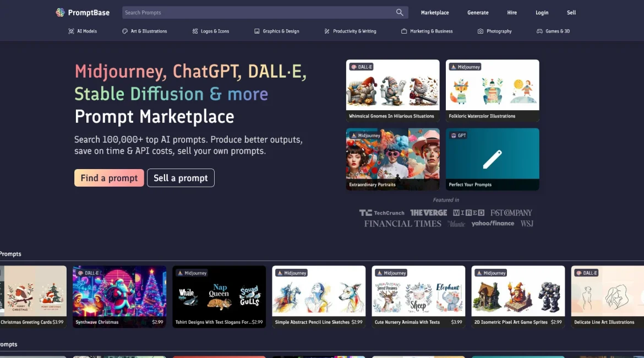
Task: Select the AI Models category
Action: tap(83, 31)
